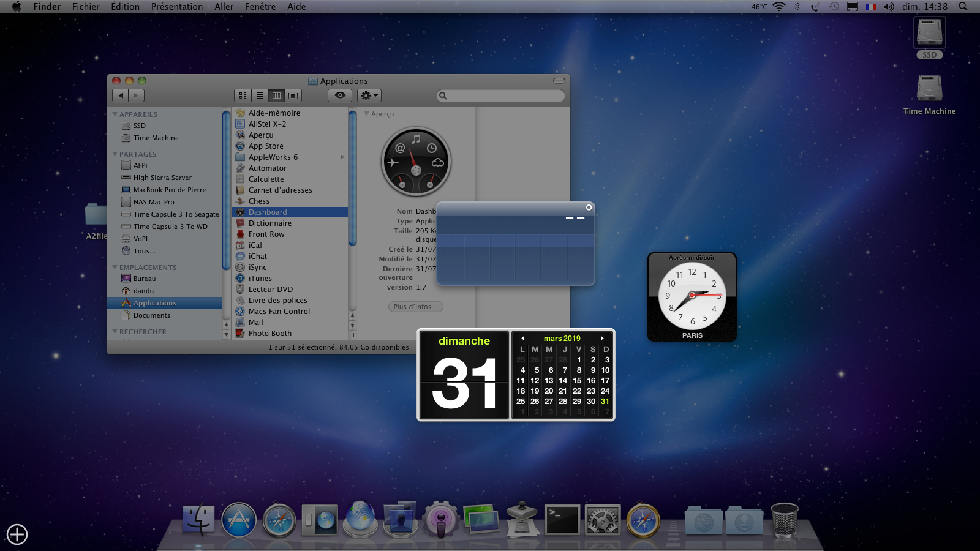This screenshot has height=551, width=980.
Task: Open the Présentation menu
Action: click(177, 7)
